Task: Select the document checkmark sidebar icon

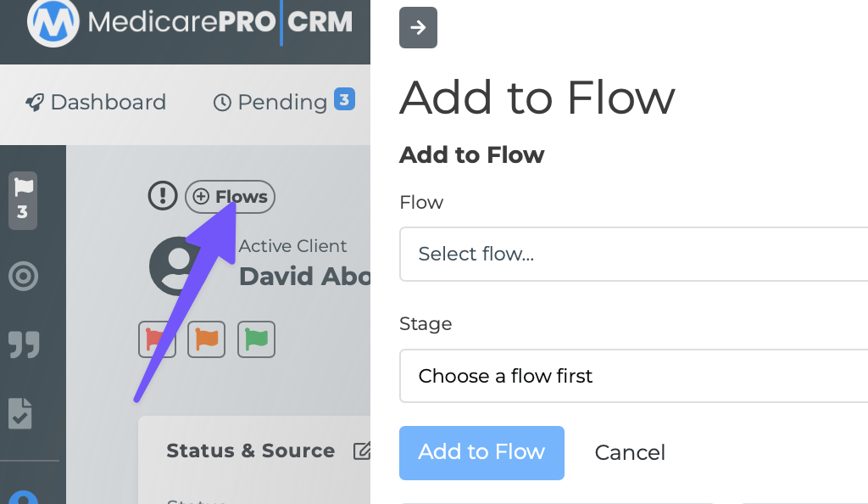Action: [x=20, y=413]
